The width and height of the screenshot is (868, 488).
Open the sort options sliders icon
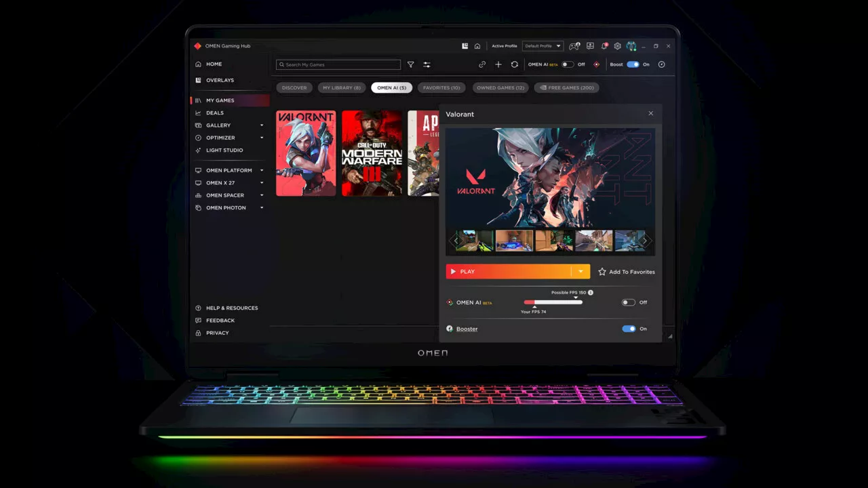click(x=427, y=64)
